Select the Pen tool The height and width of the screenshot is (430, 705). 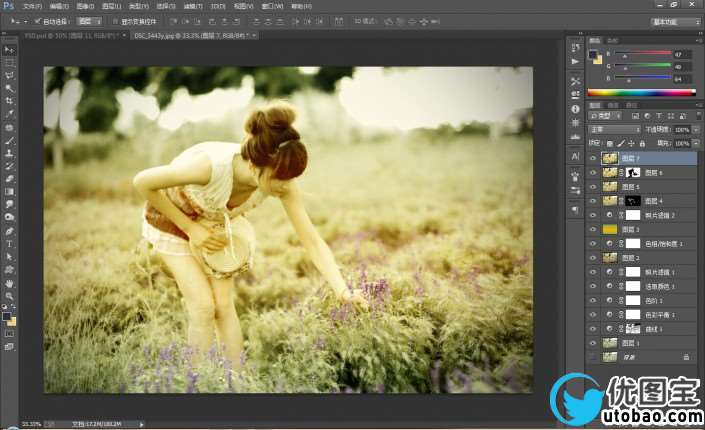[x=9, y=231]
